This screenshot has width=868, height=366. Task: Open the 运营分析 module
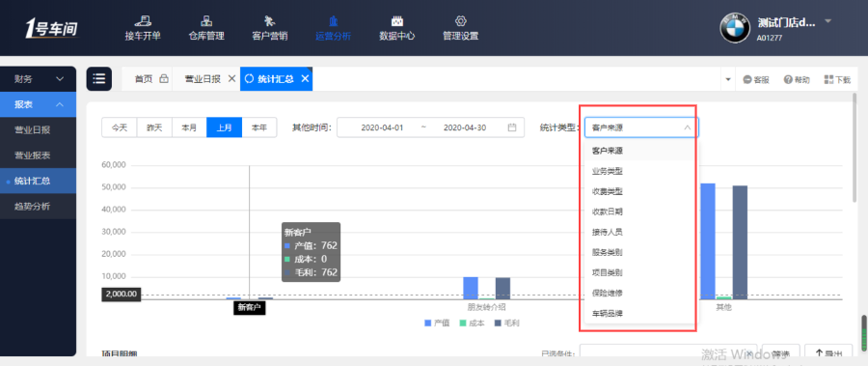tap(334, 29)
